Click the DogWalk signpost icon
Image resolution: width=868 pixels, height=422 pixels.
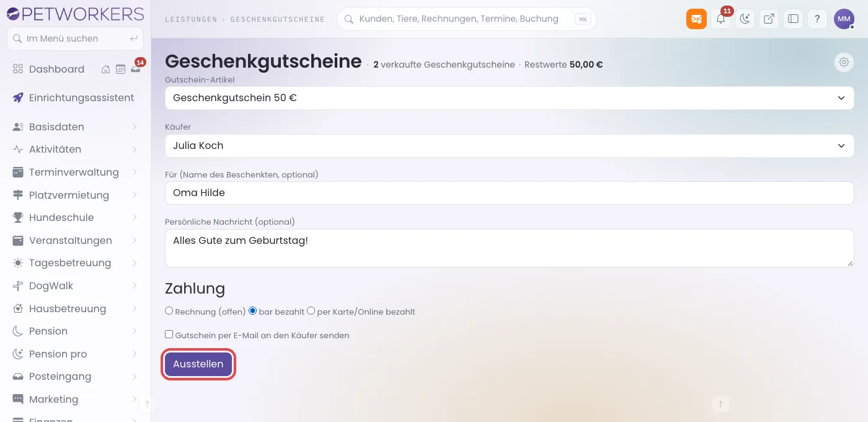click(18, 285)
